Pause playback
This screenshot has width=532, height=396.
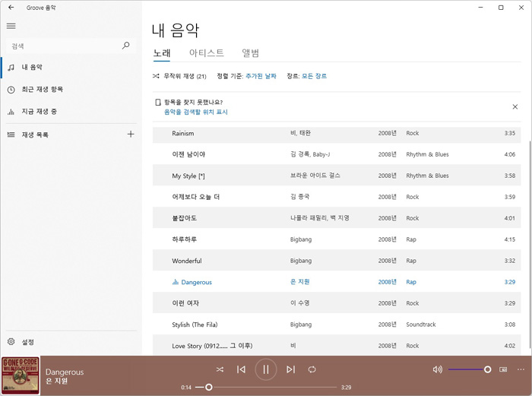tap(266, 369)
